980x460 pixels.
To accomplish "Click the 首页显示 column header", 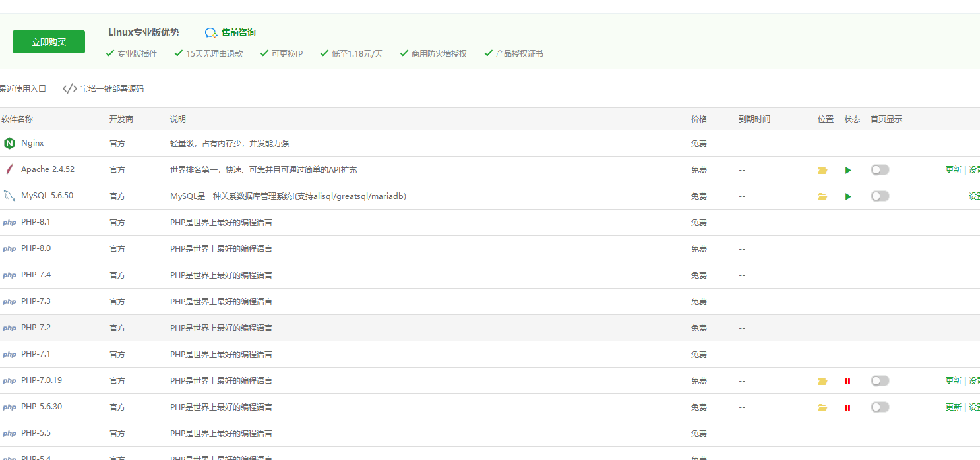I will pyautogui.click(x=886, y=119).
